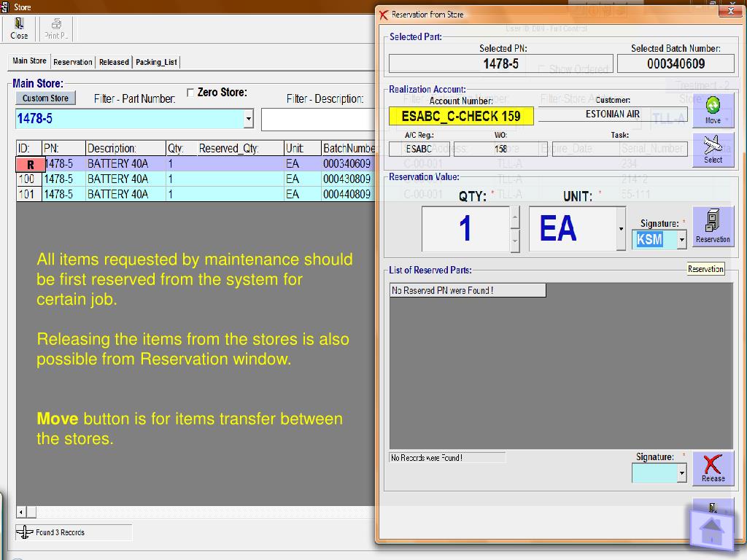Click the Qty column header
747x560 pixels.
pos(182,149)
